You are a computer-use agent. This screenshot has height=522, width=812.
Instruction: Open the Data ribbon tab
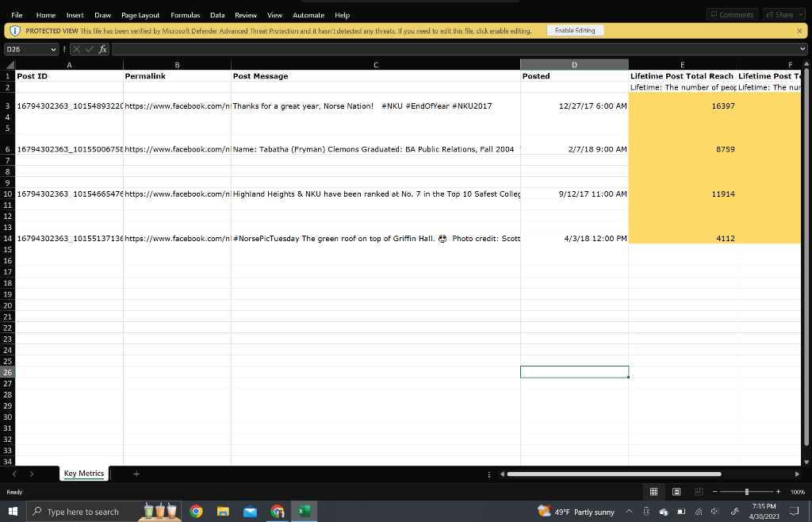217,15
